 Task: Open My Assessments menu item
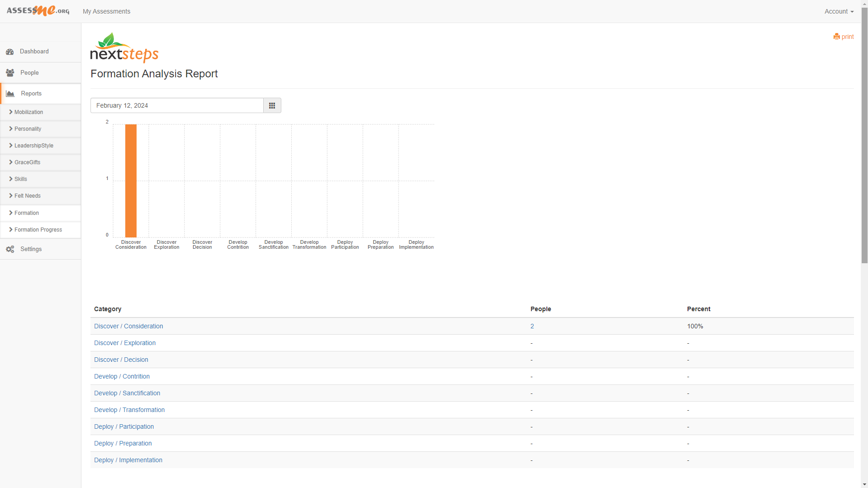(x=106, y=11)
